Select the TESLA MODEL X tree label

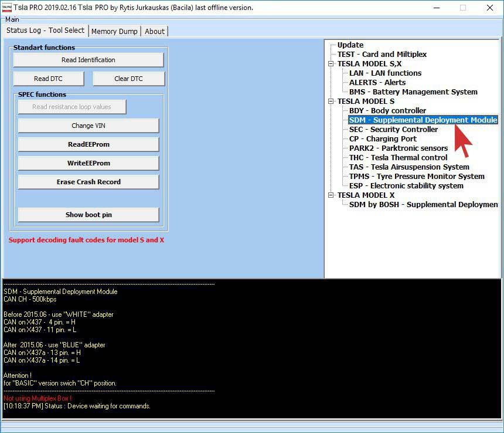pos(366,195)
